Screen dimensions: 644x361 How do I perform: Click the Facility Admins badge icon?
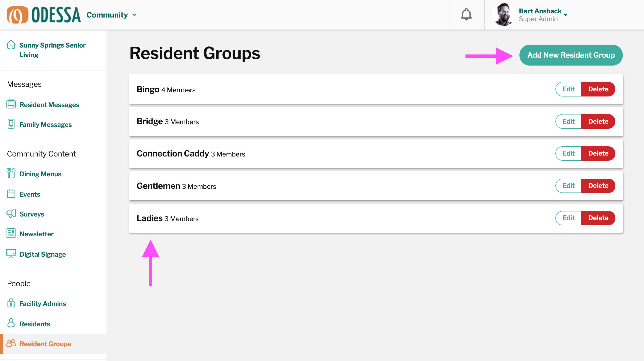pyautogui.click(x=11, y=303)
